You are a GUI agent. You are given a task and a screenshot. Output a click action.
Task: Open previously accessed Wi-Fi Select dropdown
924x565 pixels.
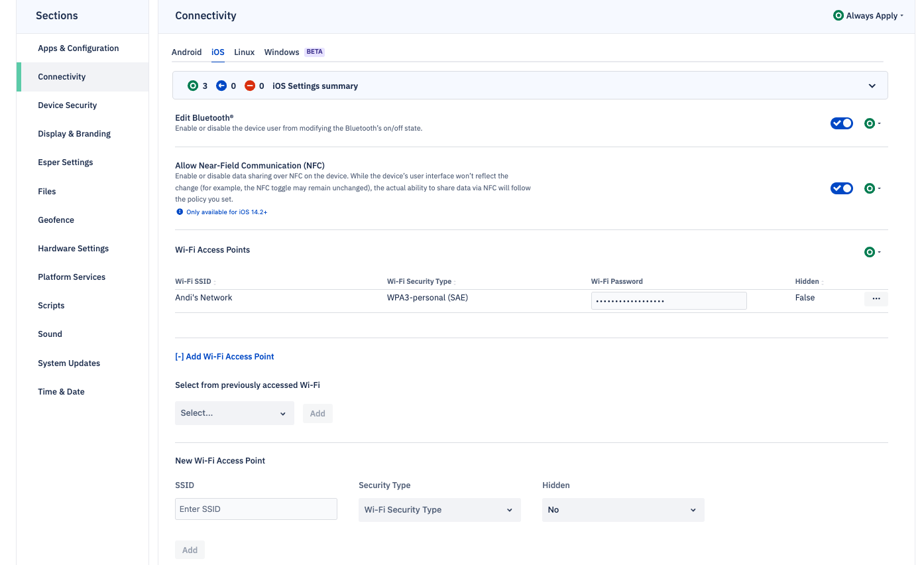[234, 413]
